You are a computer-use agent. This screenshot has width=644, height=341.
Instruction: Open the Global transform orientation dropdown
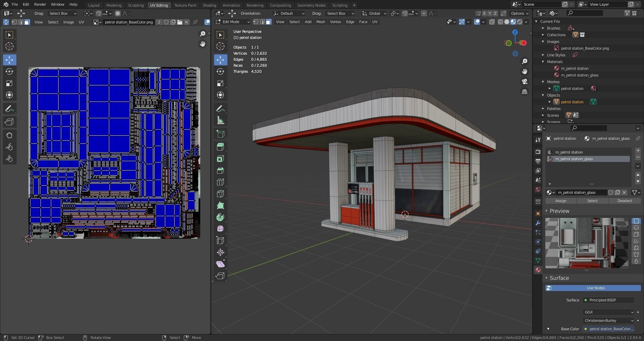[x=374, y=13]
